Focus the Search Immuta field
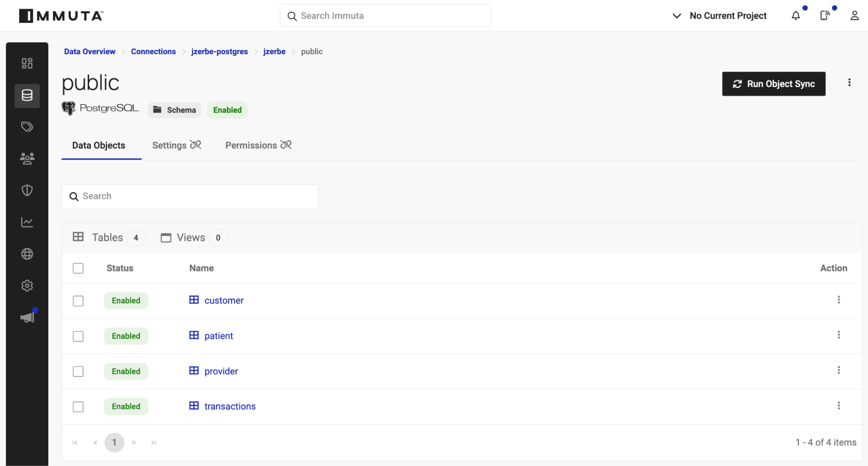This screenshot has width=868, height=466. pos(386,16)
